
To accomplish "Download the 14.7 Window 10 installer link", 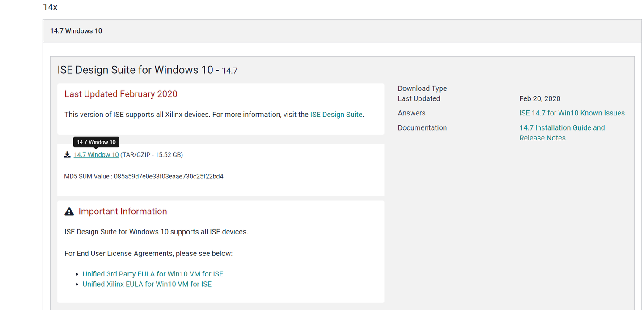I will (96, 155).
